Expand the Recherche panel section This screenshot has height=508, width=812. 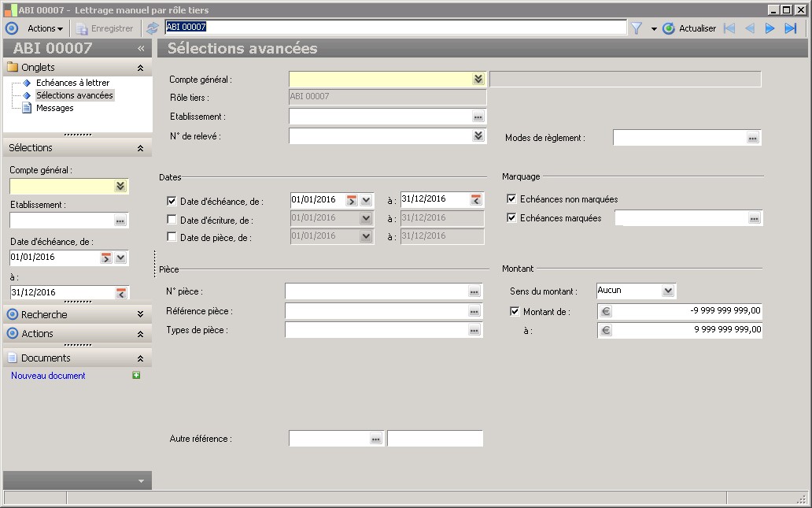pos(140,314)
